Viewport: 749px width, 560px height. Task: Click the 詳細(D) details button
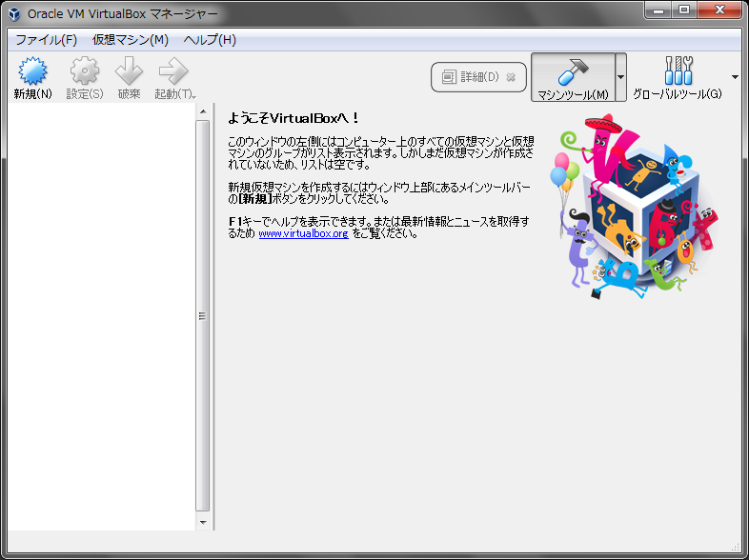(478, 77)
